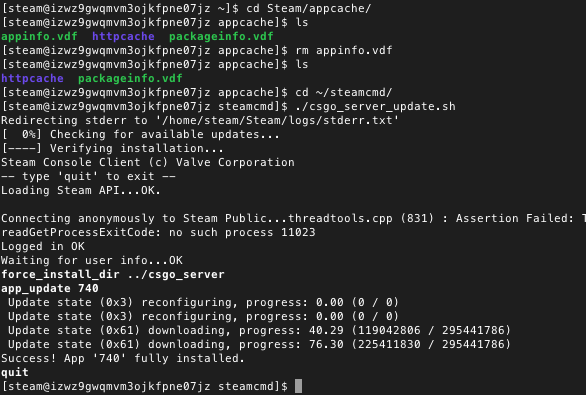Click the 'cd ~/steamcmd/' command text
This screenshot has width=586, height=395.
[344, 92]
